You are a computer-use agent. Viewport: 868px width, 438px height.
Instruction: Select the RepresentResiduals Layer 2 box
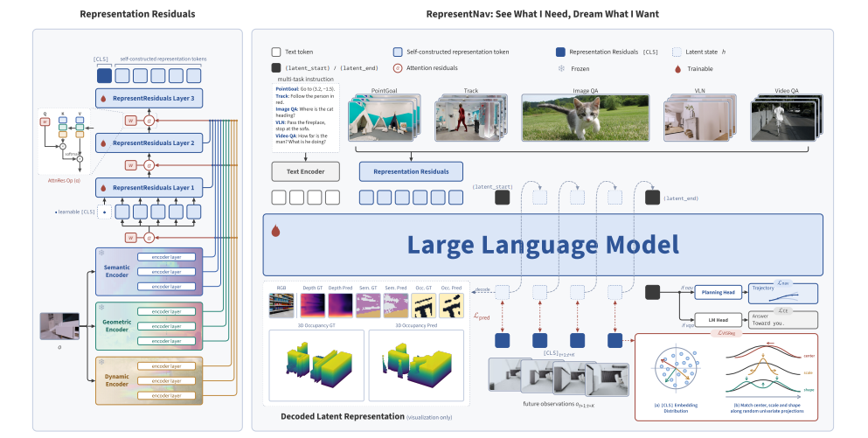(149, 143)
